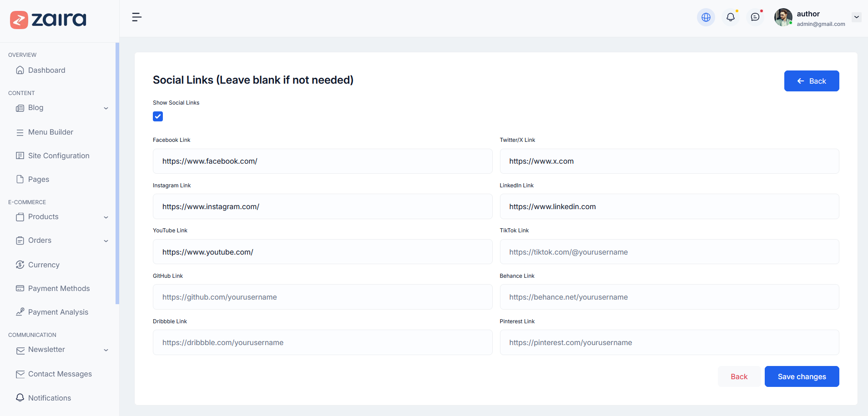
Task: Click the Save changes button
Action: click(802, 376)
